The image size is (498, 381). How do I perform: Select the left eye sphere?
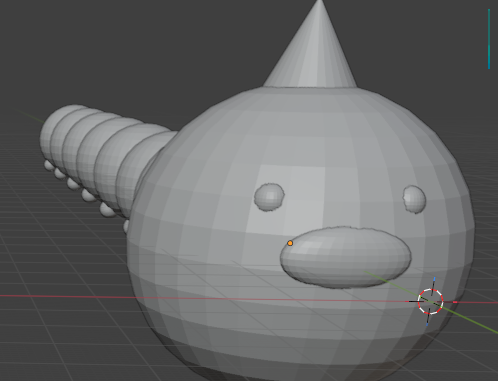pos(269,197)
